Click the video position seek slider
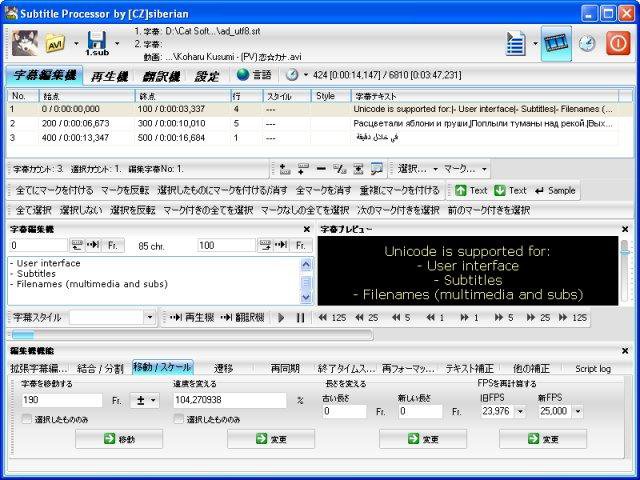Screen dimensions: 640x480 pos(192,335)
